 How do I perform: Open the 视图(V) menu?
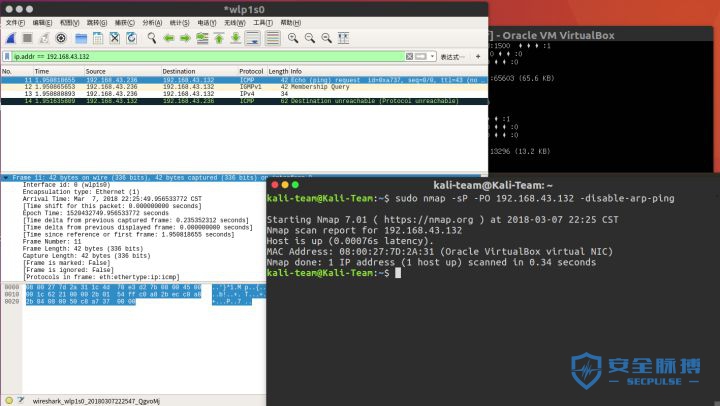70,23
